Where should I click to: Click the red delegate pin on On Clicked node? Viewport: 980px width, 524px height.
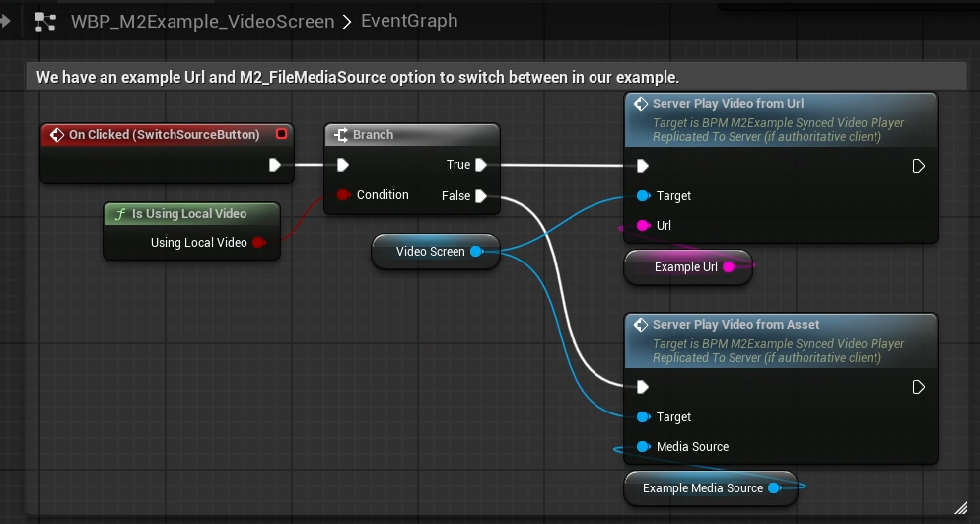(x=281, y=134)
